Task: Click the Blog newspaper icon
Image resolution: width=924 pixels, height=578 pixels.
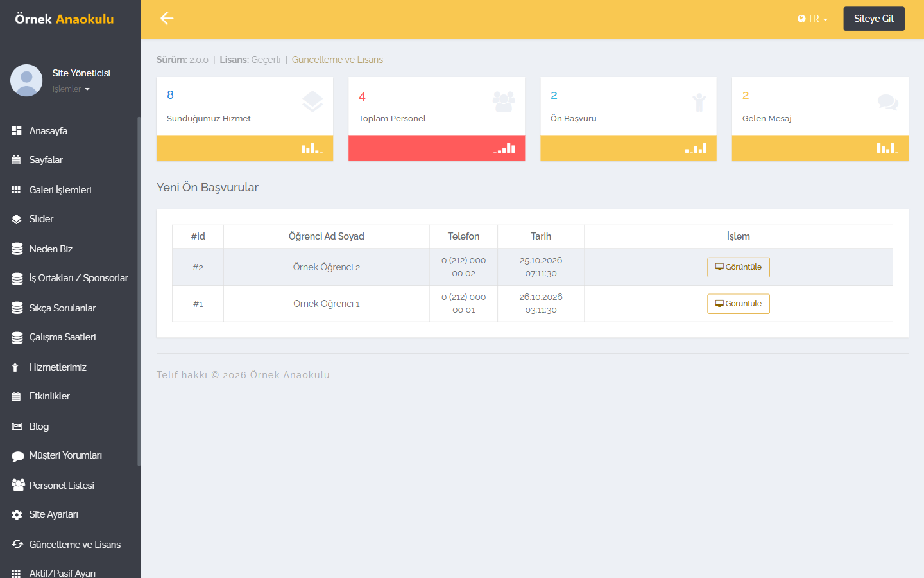Action: (x=17, y=426)
